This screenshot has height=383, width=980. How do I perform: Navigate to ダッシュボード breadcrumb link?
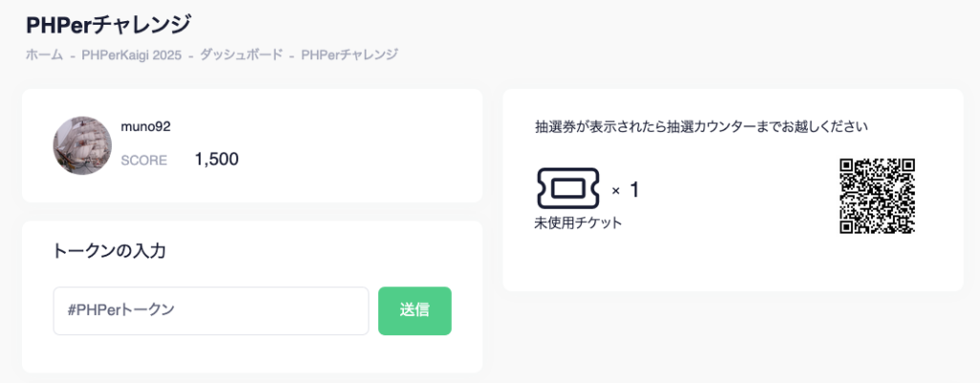[241, 55]
